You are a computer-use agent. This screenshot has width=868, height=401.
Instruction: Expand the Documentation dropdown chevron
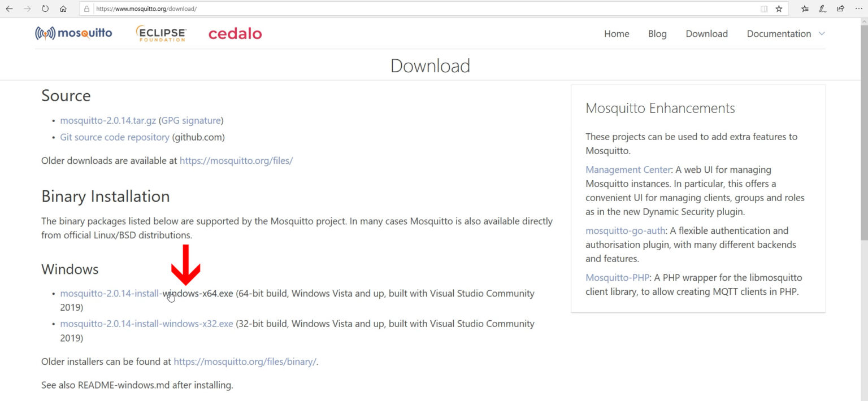pos(822,33)
